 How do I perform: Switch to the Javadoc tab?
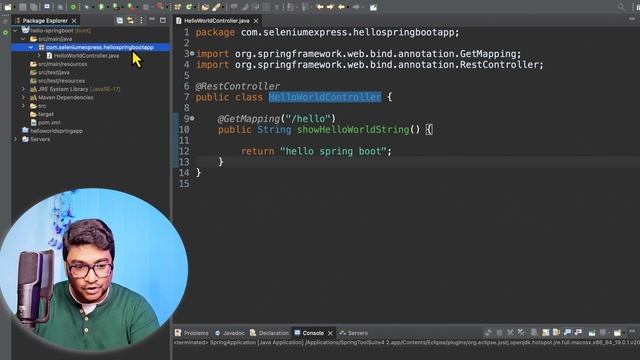pyautogui.click(x=230, y=333)
